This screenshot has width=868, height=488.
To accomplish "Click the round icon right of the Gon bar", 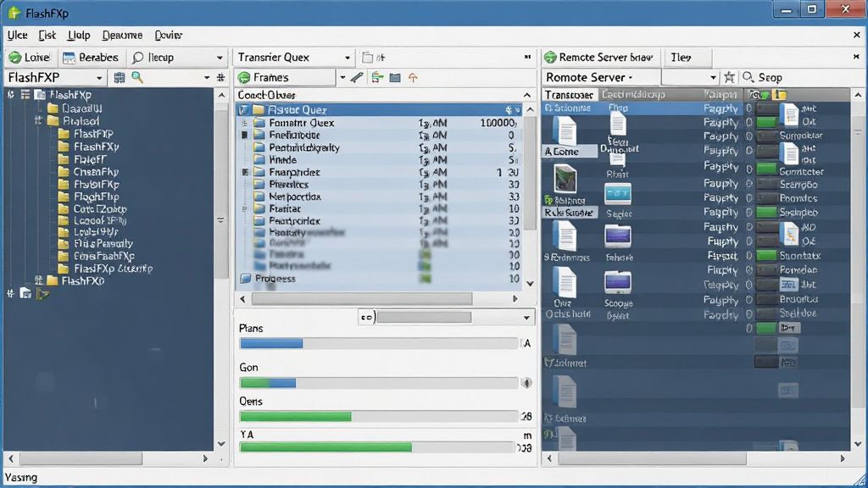I will (x=527, y=382).
